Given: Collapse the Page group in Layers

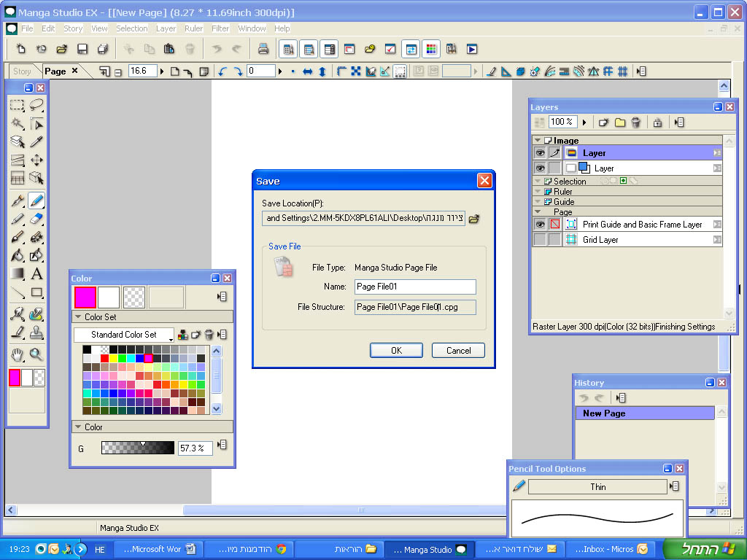Looking at the screenshot, I should tap(538, 212).
